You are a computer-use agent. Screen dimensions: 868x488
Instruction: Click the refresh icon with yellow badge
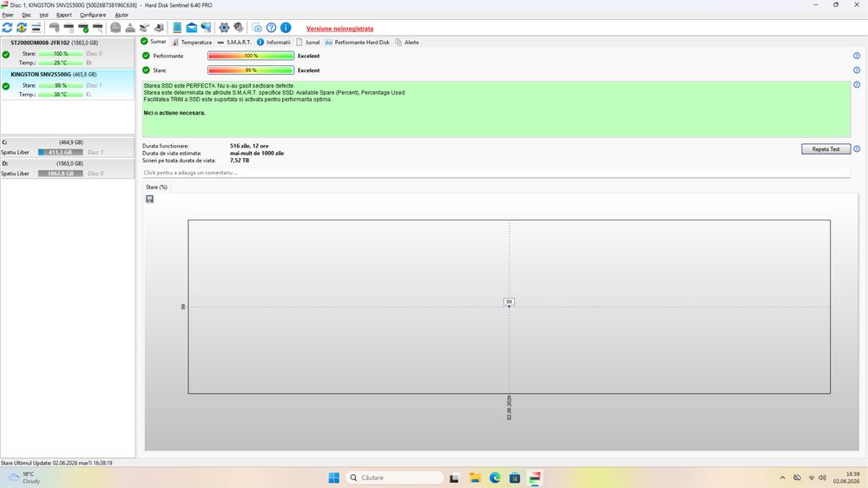click(22, 28)
